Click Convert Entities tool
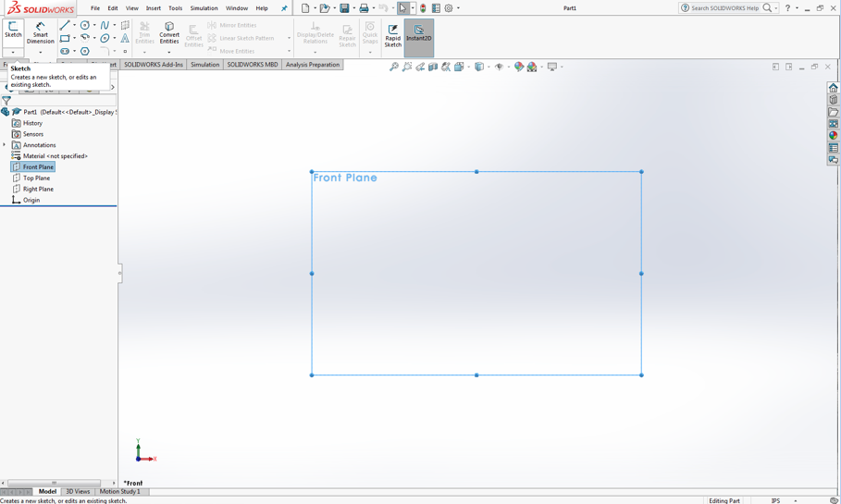 (169, 33)
